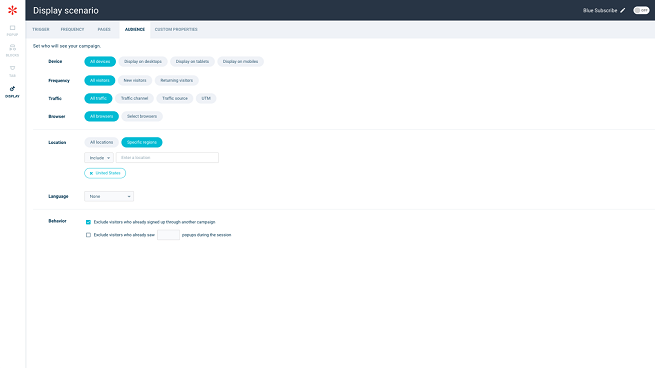Select All locations option
The image size is (655, 368).
point(102,142)
